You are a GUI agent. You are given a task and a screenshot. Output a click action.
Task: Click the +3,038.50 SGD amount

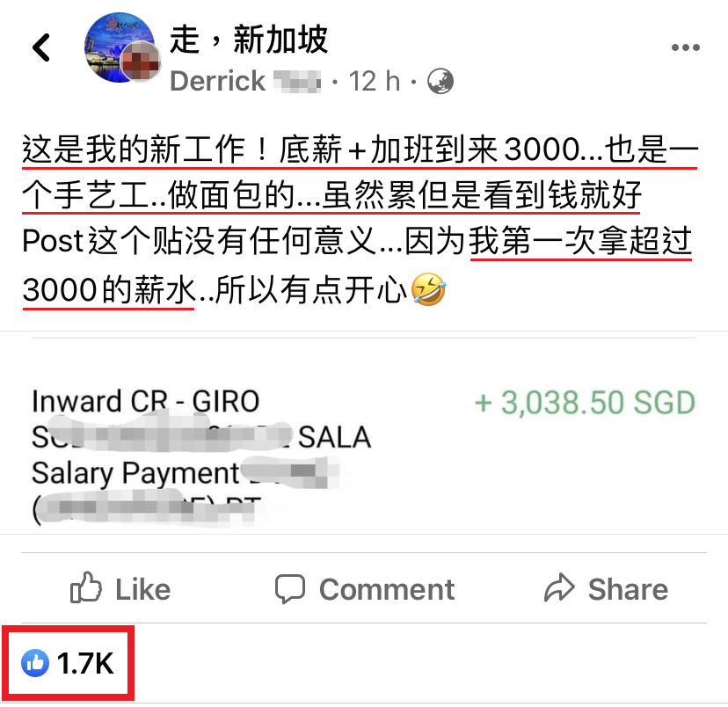point(585,403)
